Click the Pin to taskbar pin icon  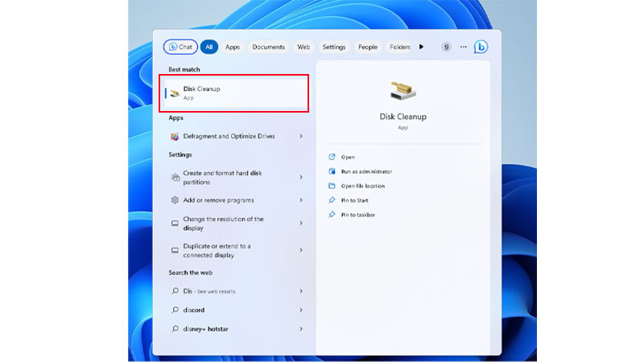pyautogui.click(x=332, y=215)
